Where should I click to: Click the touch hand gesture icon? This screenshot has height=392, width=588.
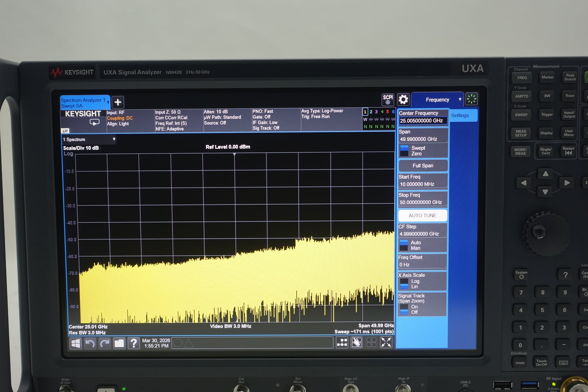tap(357, 342)
